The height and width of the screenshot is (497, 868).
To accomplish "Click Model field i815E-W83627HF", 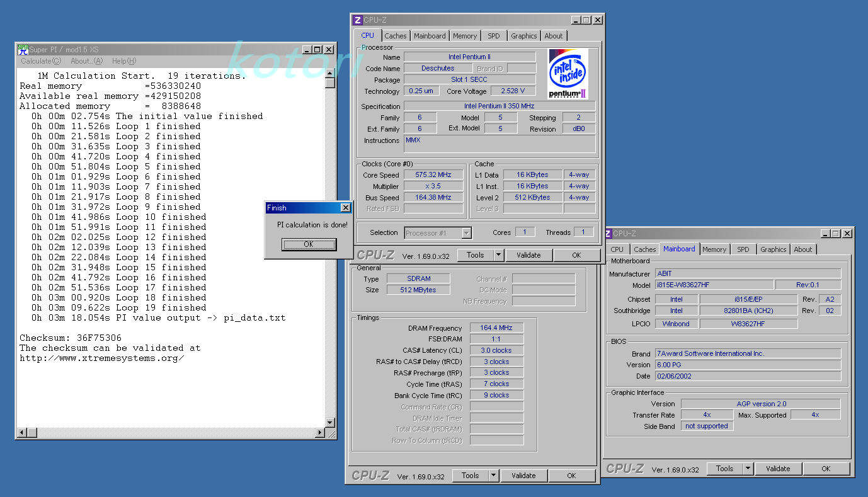I will [714, 285].
